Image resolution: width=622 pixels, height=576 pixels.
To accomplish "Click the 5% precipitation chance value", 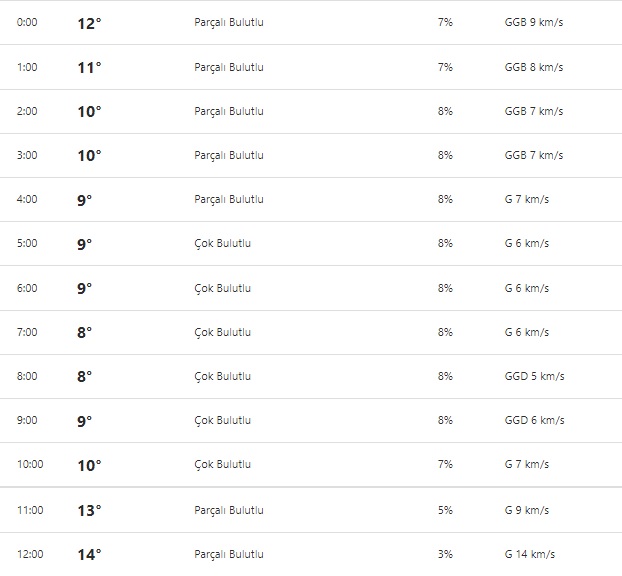I will click(445, 510).
